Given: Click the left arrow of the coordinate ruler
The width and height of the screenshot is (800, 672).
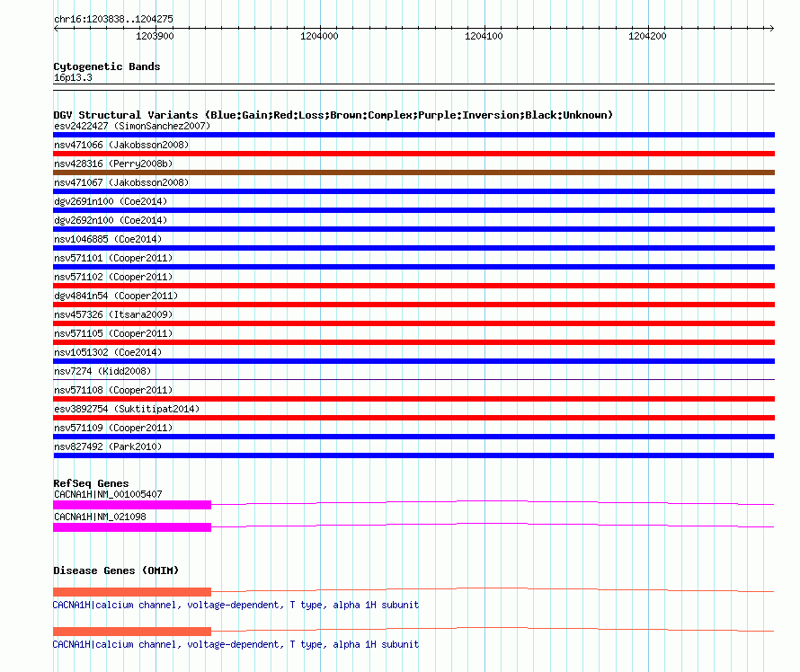Looking at the screenshot, I should tap(56, 28).
